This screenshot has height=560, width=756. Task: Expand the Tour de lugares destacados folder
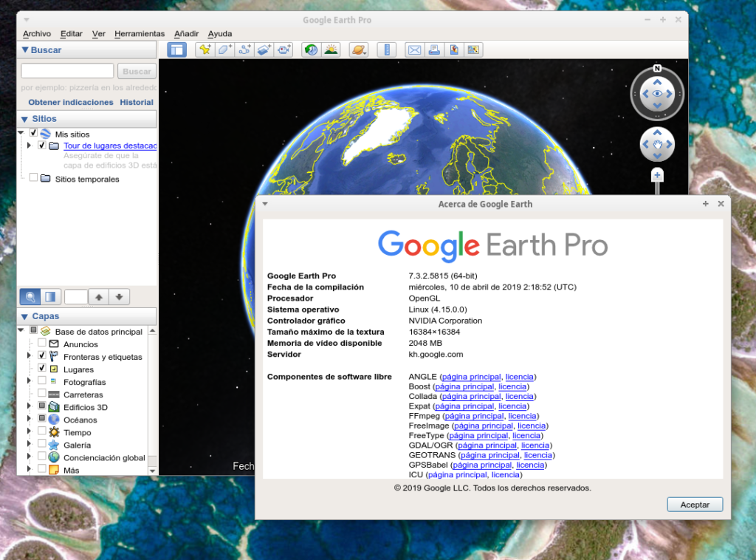[30, 146]
